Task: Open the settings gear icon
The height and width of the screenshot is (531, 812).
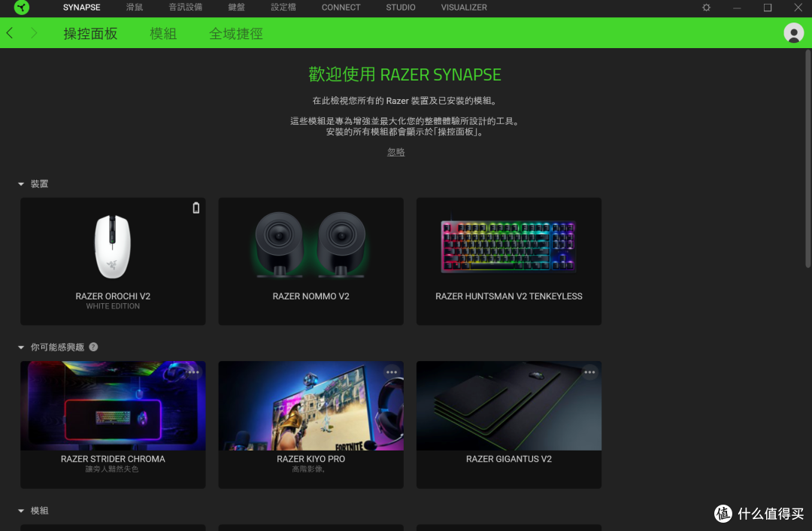Action: [706, 8]
